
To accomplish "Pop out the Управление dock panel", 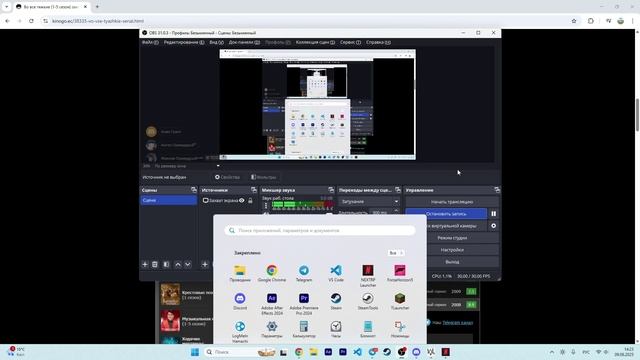I will point(497,190).
